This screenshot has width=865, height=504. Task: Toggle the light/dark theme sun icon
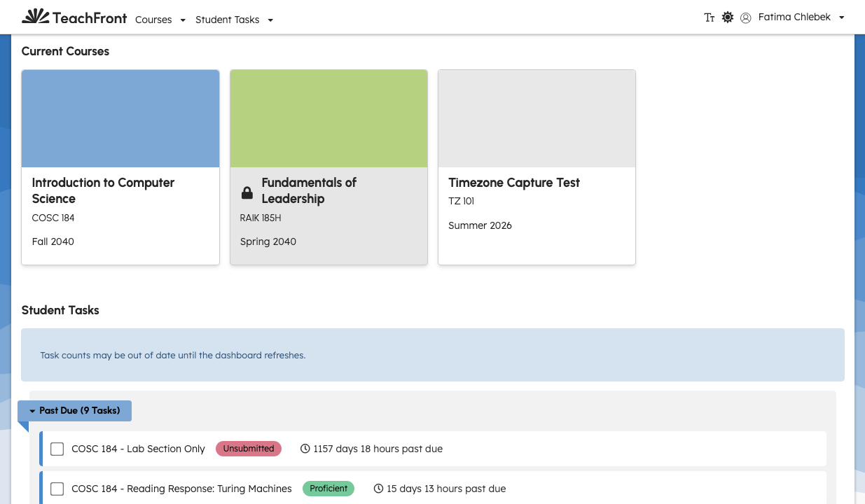[x=728, y=17]
